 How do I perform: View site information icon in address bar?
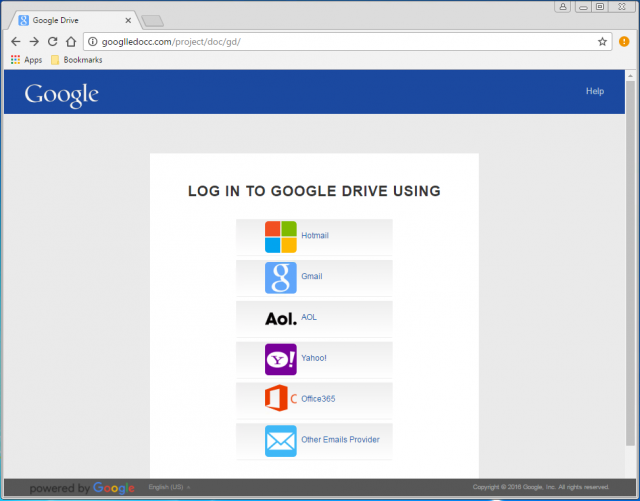(x=93, y=42)
